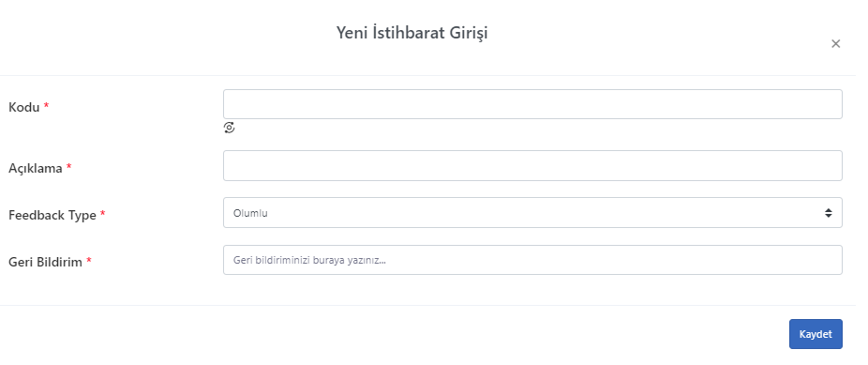Save the form with the Kaydet button

[816, 334]
